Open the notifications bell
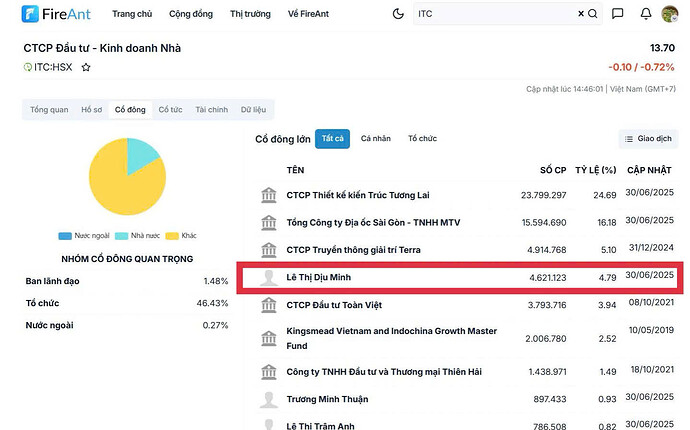690x430 pixels. point(644,15)
